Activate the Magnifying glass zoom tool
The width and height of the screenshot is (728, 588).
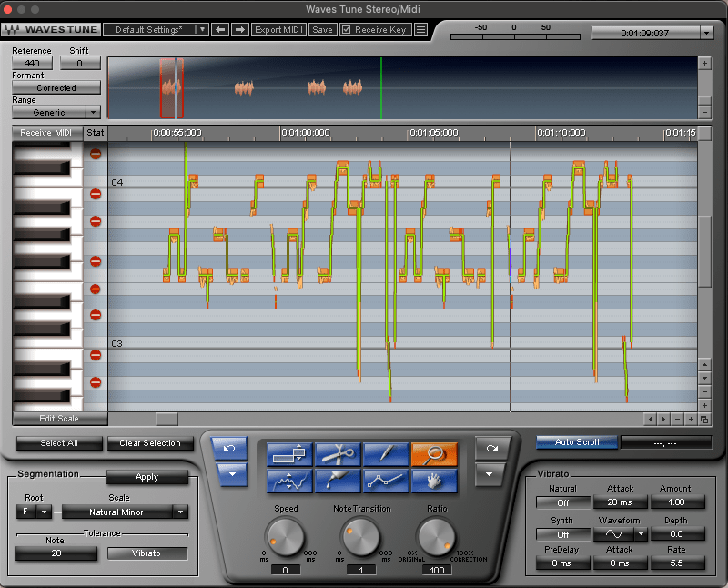point(433,454)
